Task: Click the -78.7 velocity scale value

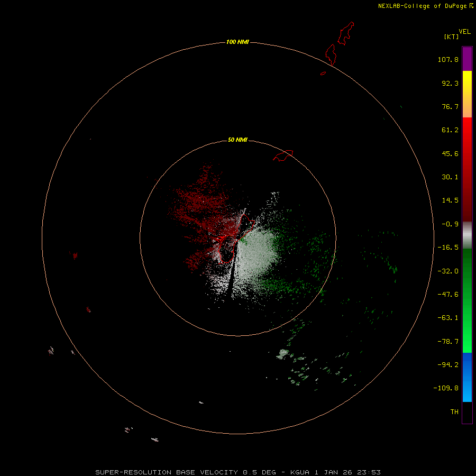Action: click(448, 342)
